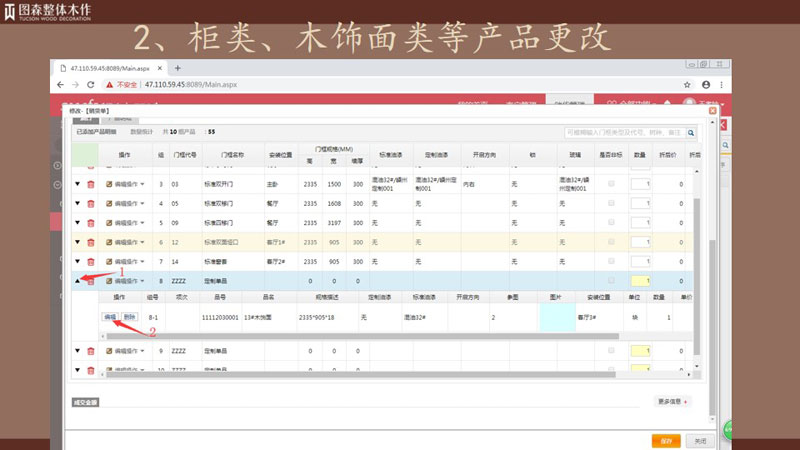Click the browser reload icon

103,85
